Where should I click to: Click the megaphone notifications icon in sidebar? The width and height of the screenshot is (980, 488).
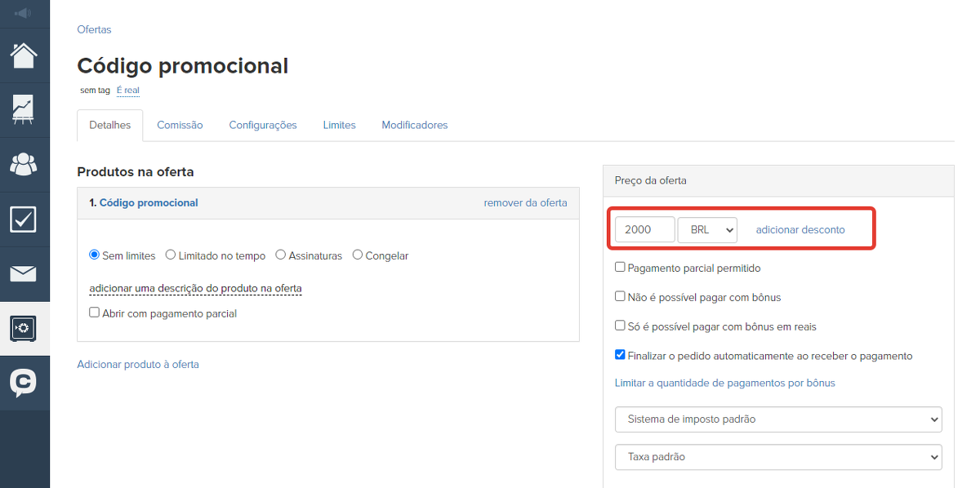click(23, 13)
